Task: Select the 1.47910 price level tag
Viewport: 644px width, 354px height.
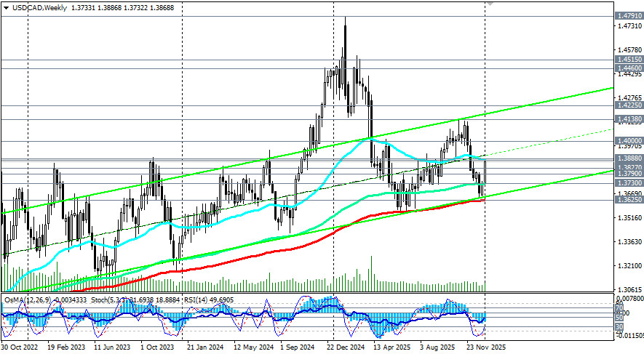Action: coord(627,15)
